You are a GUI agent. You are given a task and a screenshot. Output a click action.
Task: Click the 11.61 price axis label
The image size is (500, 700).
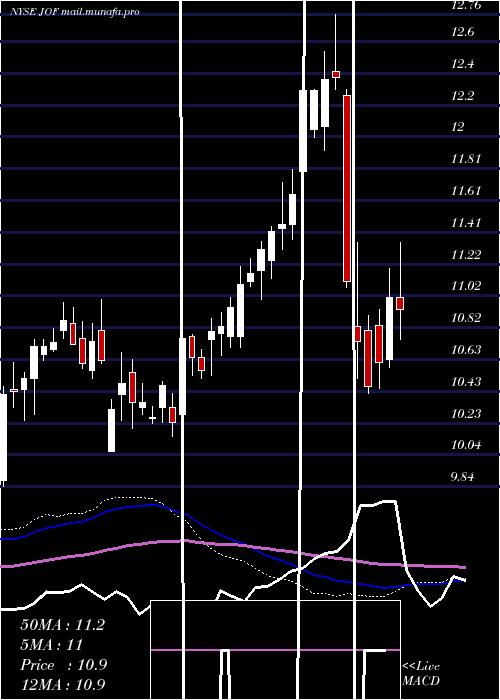pos(466,191)
